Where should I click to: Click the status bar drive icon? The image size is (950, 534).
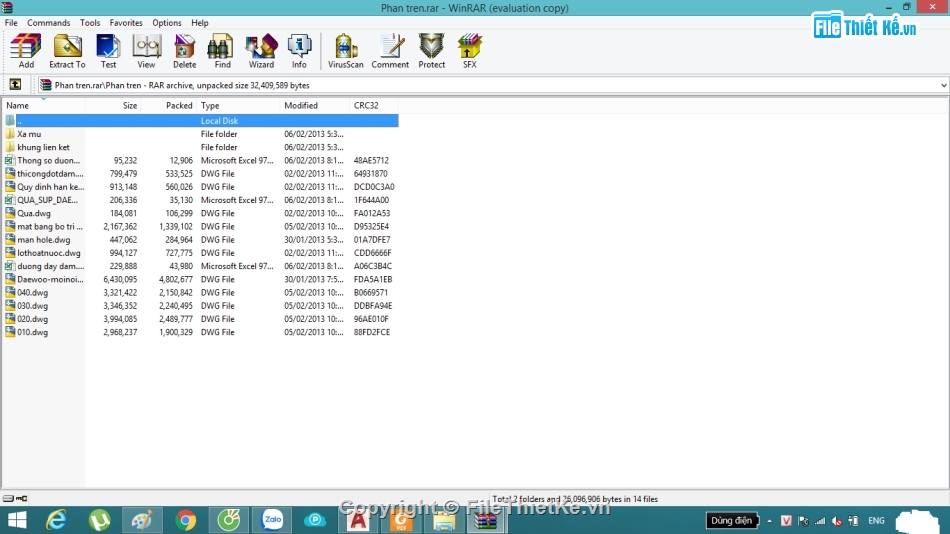(x=8, y=499)
